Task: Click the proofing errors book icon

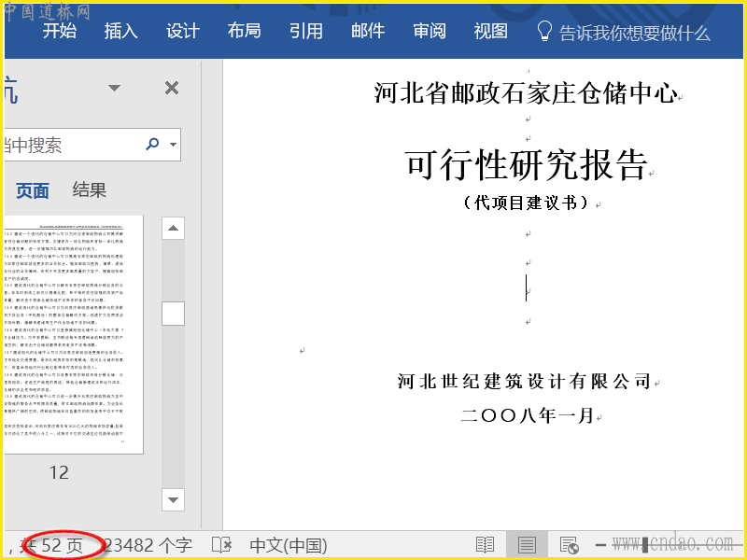Action: click(x=221, y=545)
